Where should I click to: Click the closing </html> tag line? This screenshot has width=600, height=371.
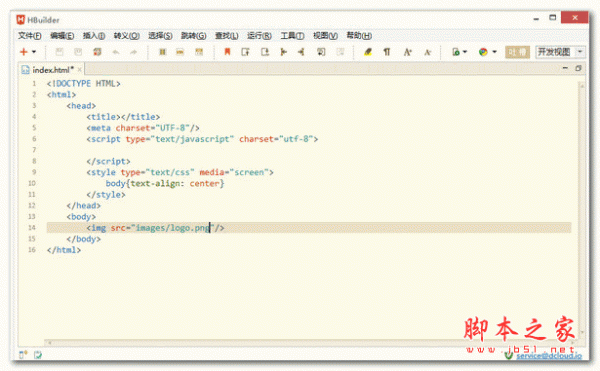[x=64, y=250]
